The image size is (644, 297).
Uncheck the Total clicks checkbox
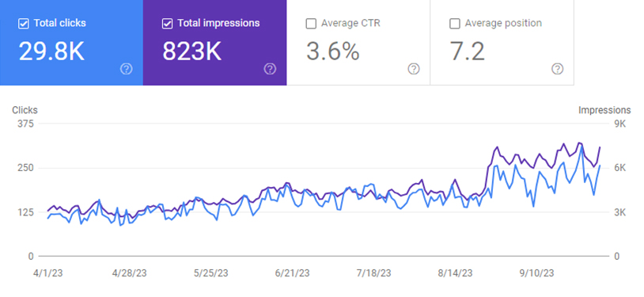point(24,24)
